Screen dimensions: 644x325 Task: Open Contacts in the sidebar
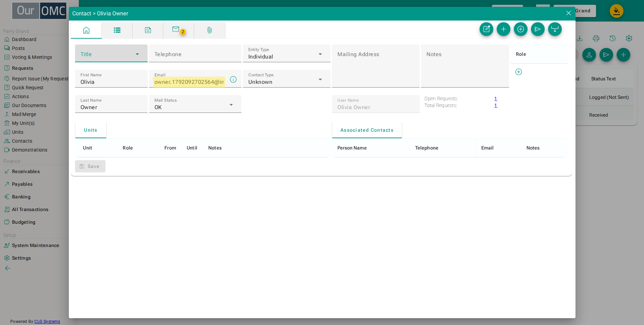click(22, 141)
